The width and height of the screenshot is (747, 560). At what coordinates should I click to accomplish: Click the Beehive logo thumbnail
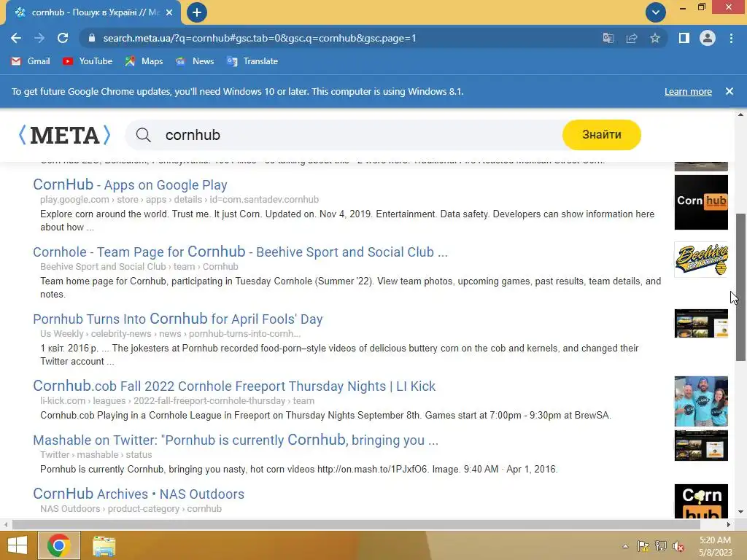coord(701,260)
